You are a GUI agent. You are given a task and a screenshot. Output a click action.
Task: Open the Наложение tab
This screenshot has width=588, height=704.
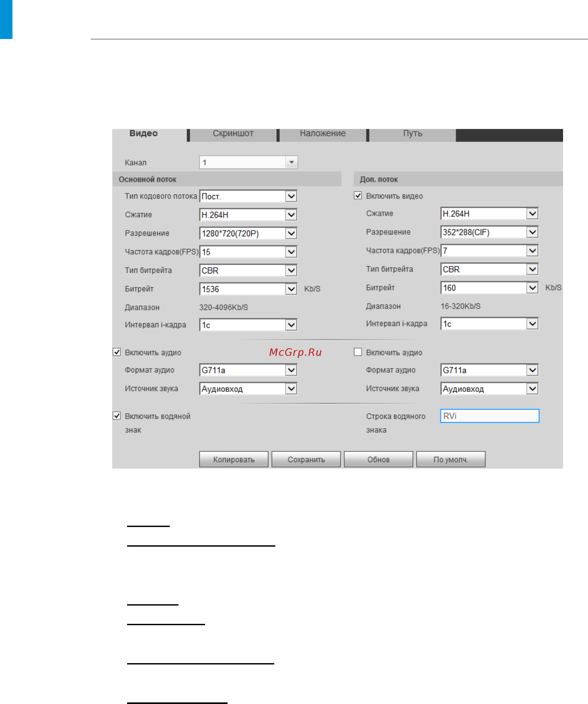pos(323,135)
